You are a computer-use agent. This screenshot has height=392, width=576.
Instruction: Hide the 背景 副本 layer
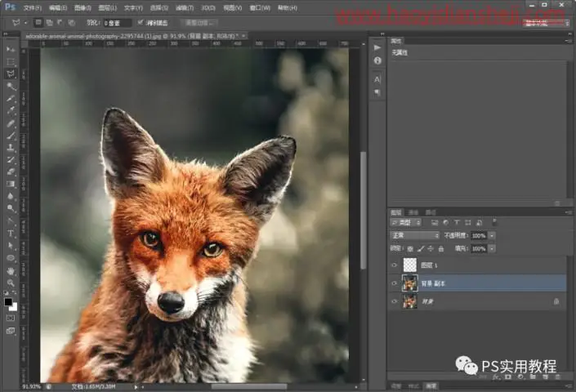[395, 283]
